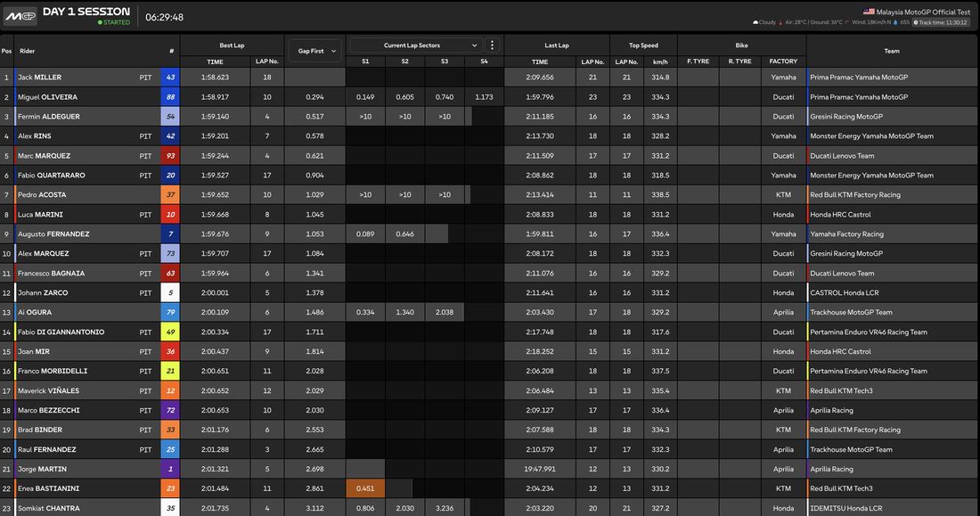Click rider name Jack MILLER
The width and height of the screenshot is (980, 516).
[39, 78]
